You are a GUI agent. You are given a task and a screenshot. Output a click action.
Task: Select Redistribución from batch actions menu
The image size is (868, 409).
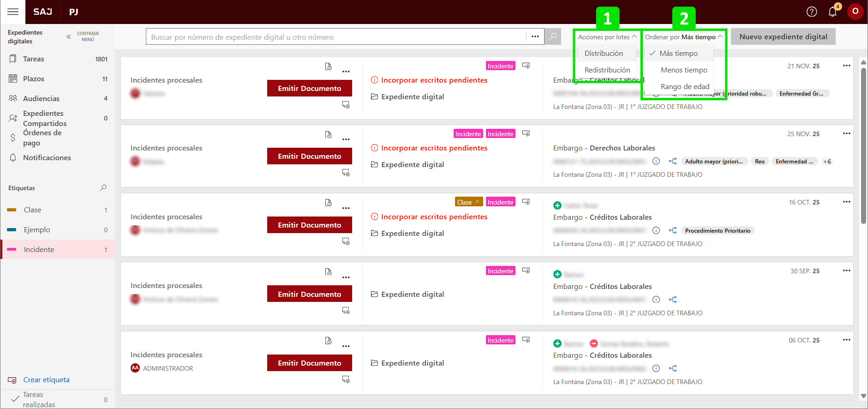(607, 70)
